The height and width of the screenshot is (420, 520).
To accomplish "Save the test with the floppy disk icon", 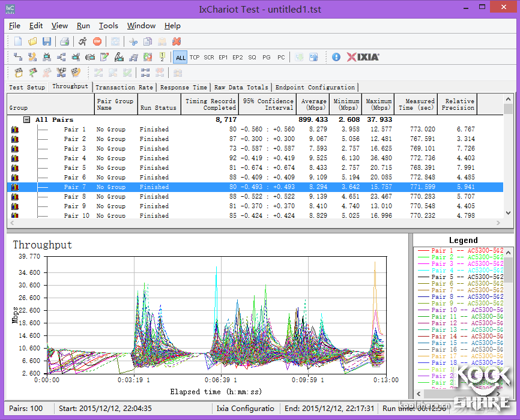I will [x=47, y=41].
